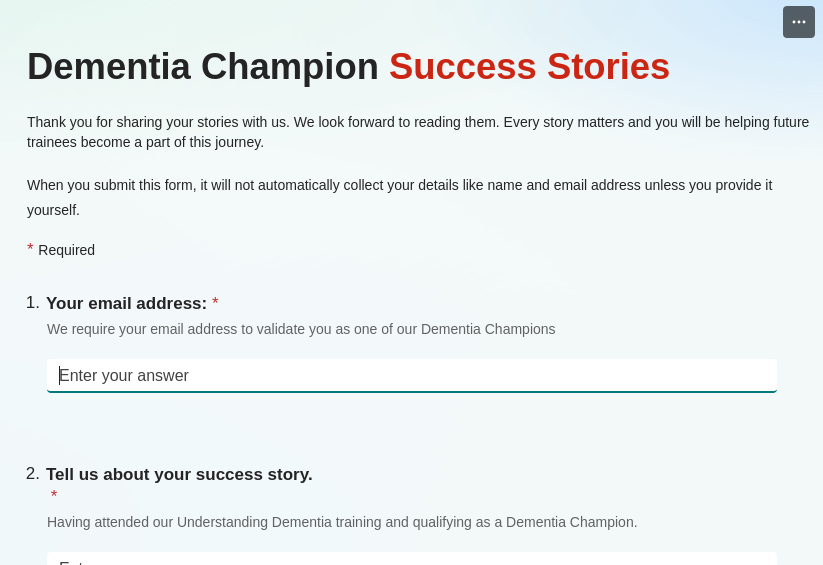The width and height of the screenshot is (823, 565).
Task: Open the more options ellipsis button
Action: click(x=798, y=22)
